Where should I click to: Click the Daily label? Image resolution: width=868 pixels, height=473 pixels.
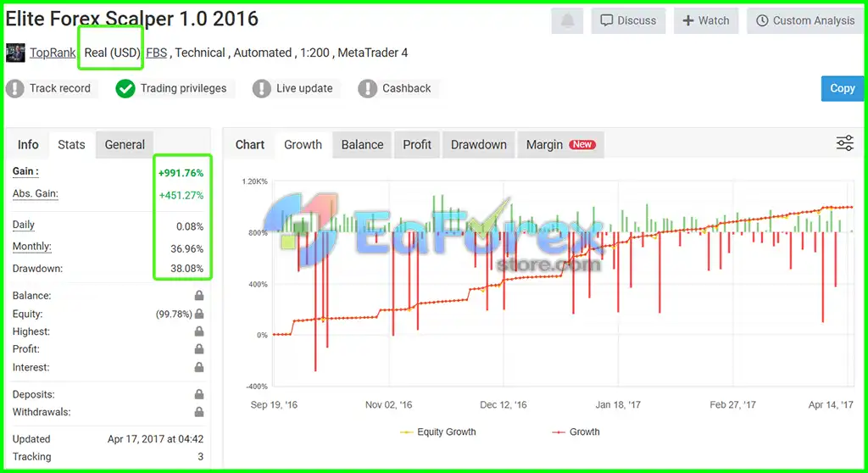(23, 225)
